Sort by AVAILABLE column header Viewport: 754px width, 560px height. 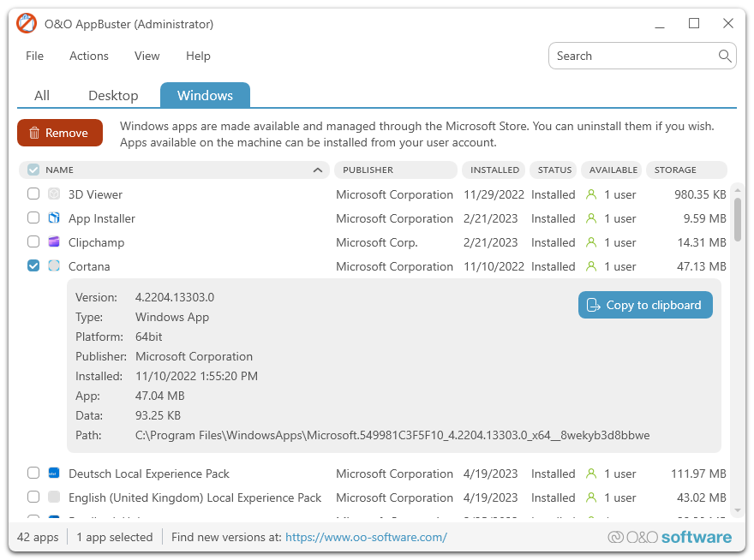tap(612, 170)
